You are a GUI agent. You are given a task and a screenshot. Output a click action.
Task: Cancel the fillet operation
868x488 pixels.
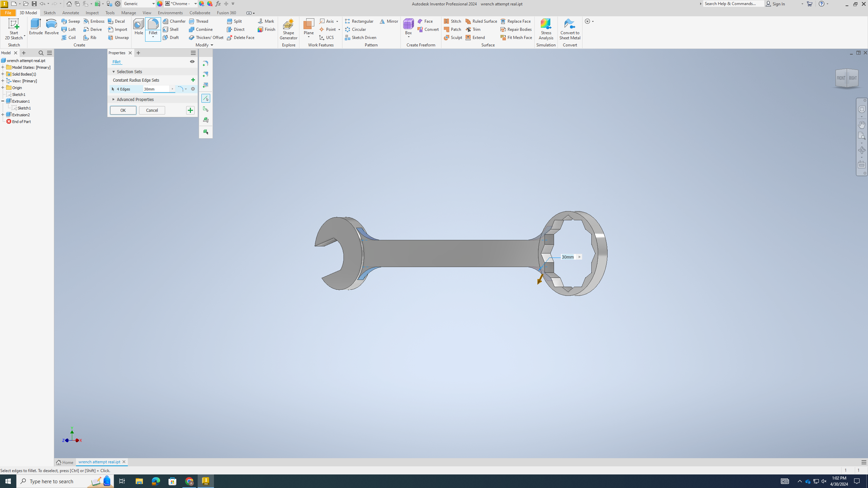pyautogui.click(x=152, y=110)
